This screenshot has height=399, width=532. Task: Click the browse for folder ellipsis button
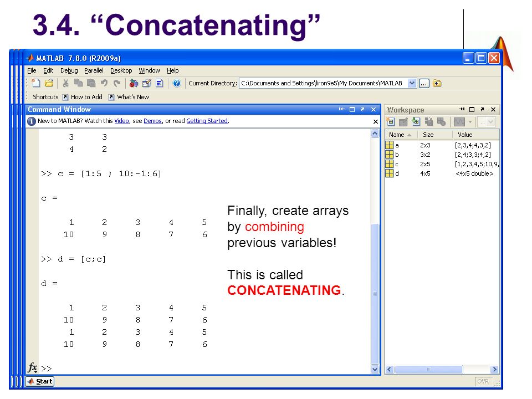[424, 84]
